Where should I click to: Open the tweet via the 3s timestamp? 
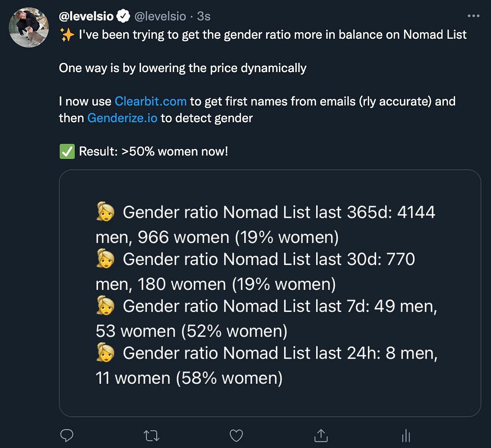click(x=203, y=17)
